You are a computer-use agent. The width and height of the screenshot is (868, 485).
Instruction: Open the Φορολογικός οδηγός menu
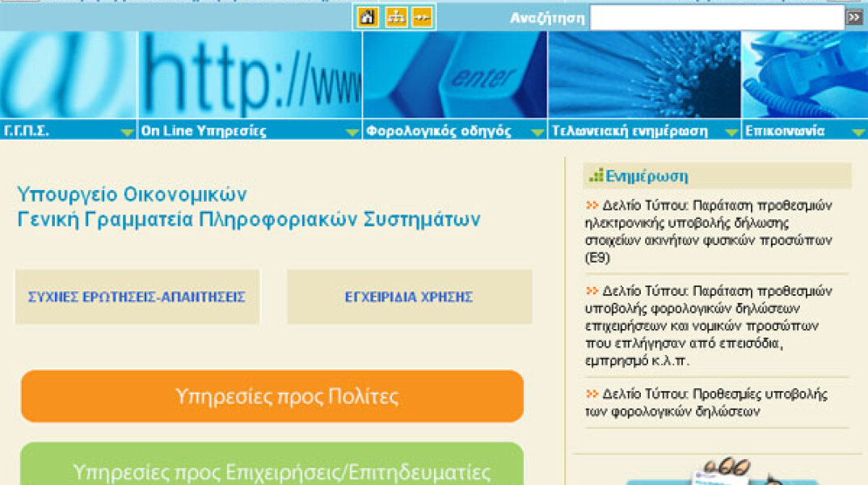438,131
